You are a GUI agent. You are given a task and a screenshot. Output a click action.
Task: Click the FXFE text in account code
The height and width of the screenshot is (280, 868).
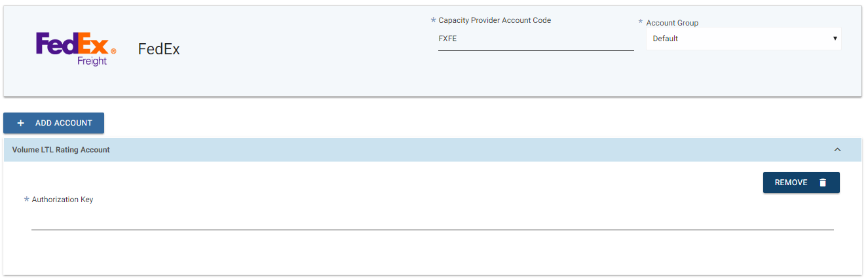click(x=447, y=39)
